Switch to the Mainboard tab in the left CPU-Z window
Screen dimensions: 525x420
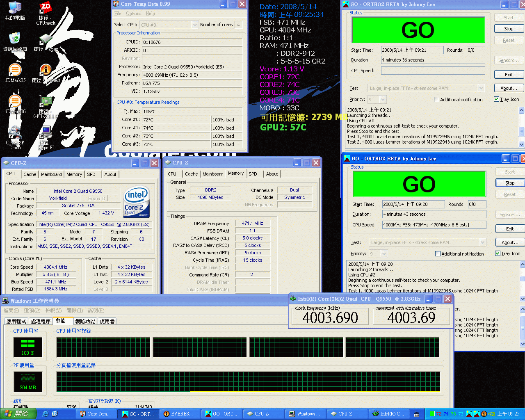click(x=51, y=174)
